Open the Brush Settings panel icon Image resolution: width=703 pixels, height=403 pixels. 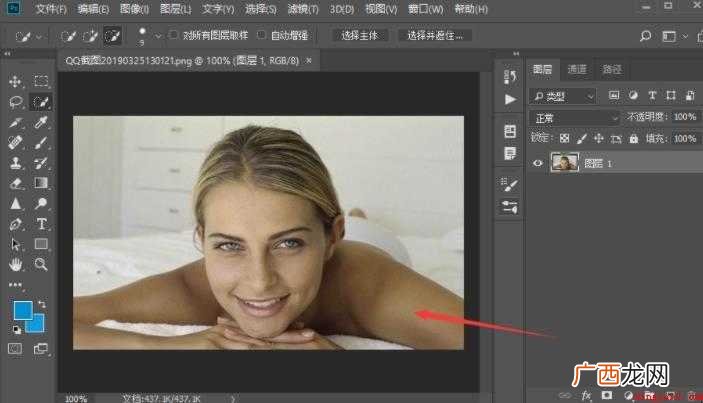click(x=510, y=184)
